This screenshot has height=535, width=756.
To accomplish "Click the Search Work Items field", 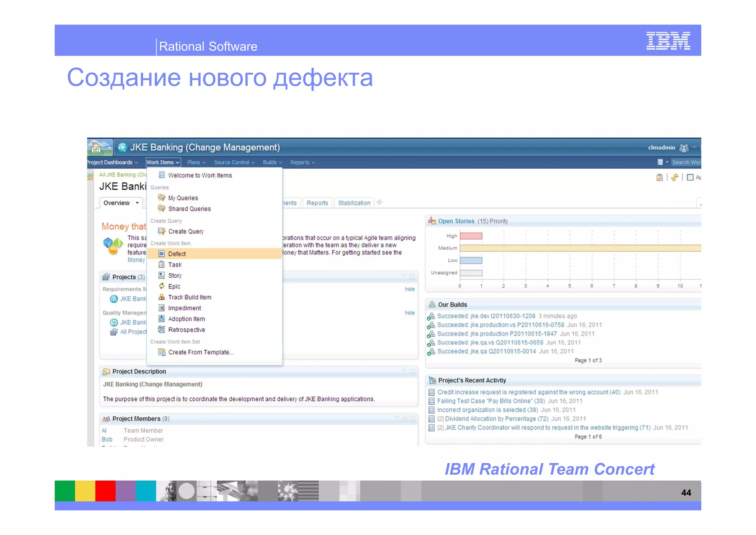I will (686, 162).
